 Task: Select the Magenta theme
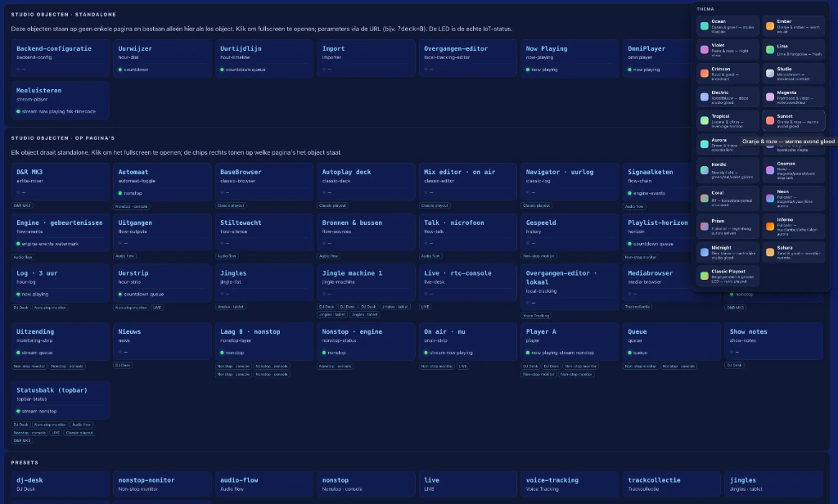tap(794, 97)
